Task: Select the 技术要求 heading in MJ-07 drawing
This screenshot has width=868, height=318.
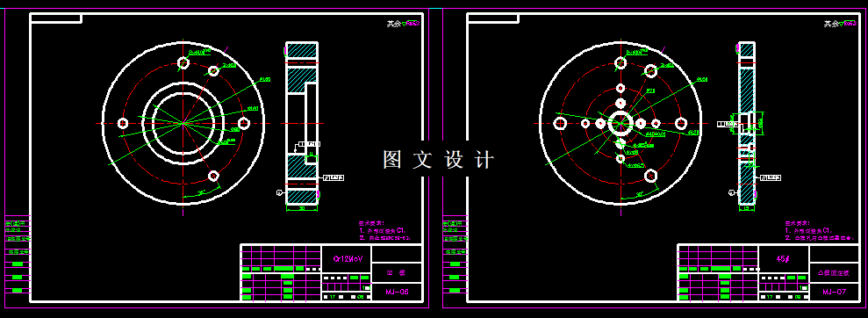Action: (x=798, y=223)
